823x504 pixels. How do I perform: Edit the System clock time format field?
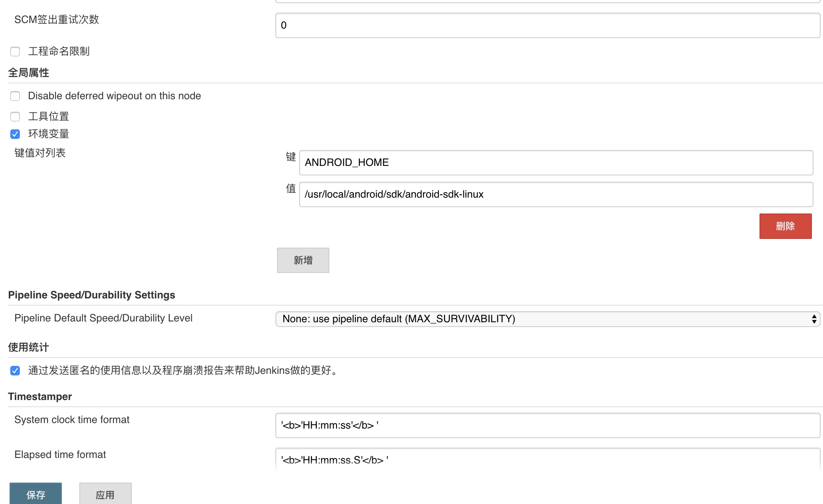click(x=547, y=425)
